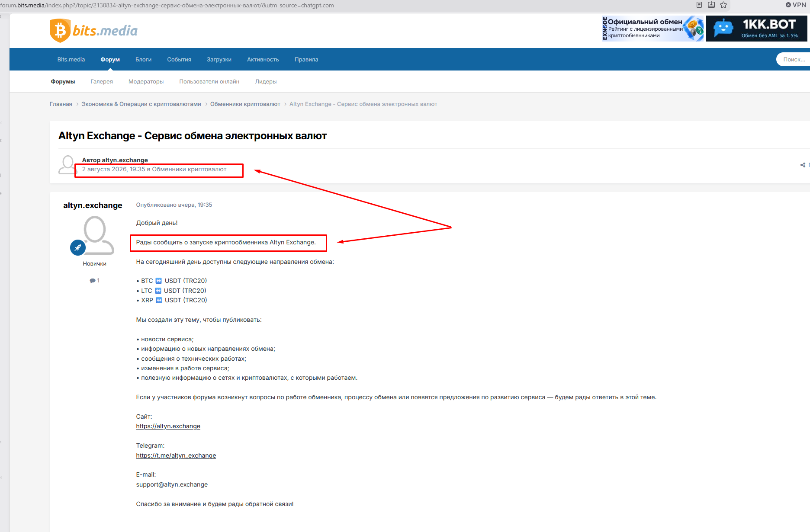Click the LTC USDT (TRC20) list row
Screen dimensions: 810x532
pyautogui.click(x=171, y=291)
